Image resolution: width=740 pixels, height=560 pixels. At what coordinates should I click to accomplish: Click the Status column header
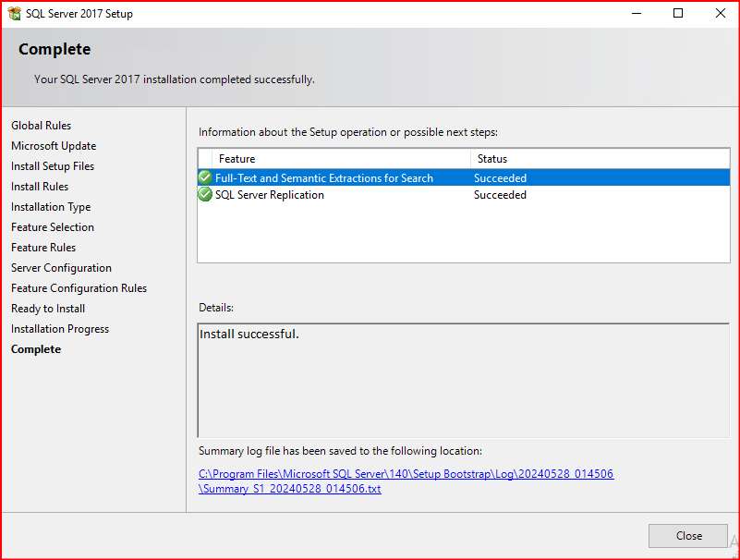point(600,159)
